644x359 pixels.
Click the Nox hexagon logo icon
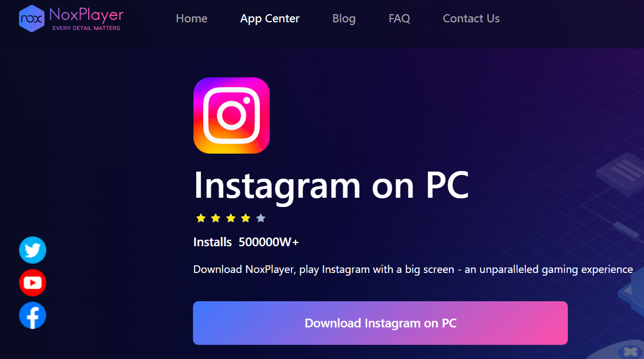(x=32, y=19)
